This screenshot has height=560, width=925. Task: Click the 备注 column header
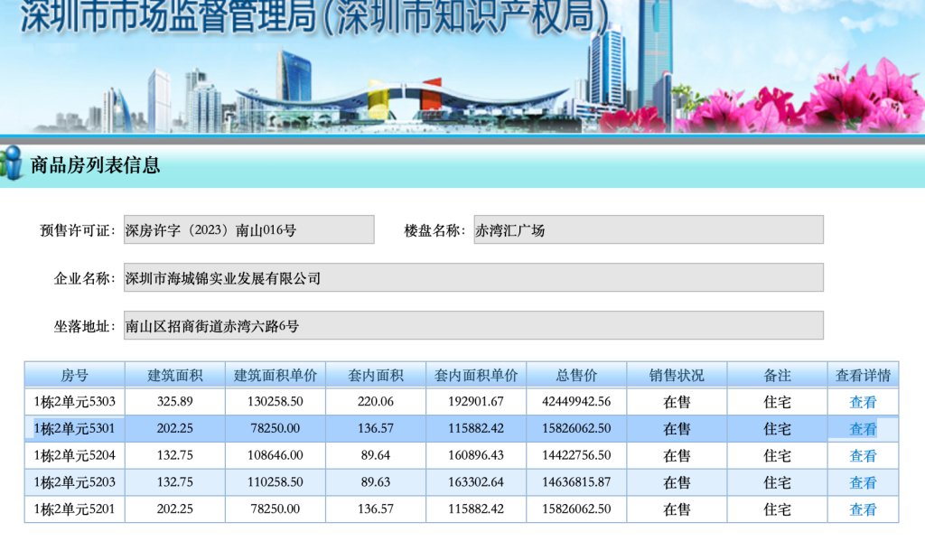click(777, 375)
